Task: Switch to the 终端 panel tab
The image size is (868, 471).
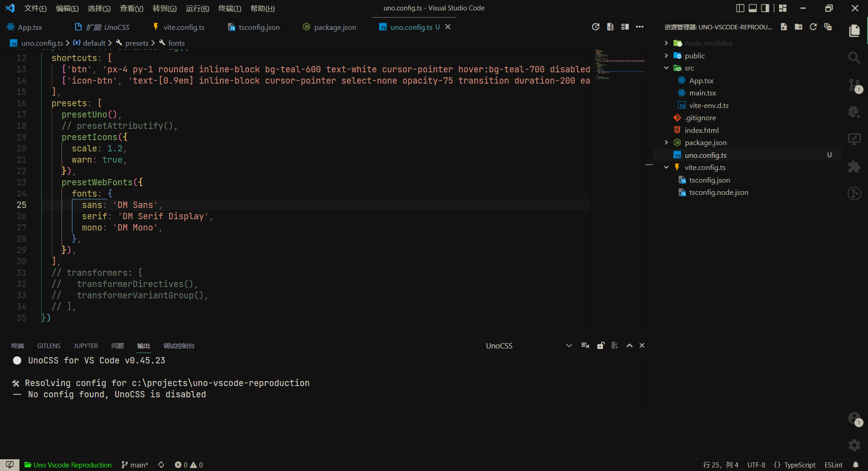Action: pos(17,346)
